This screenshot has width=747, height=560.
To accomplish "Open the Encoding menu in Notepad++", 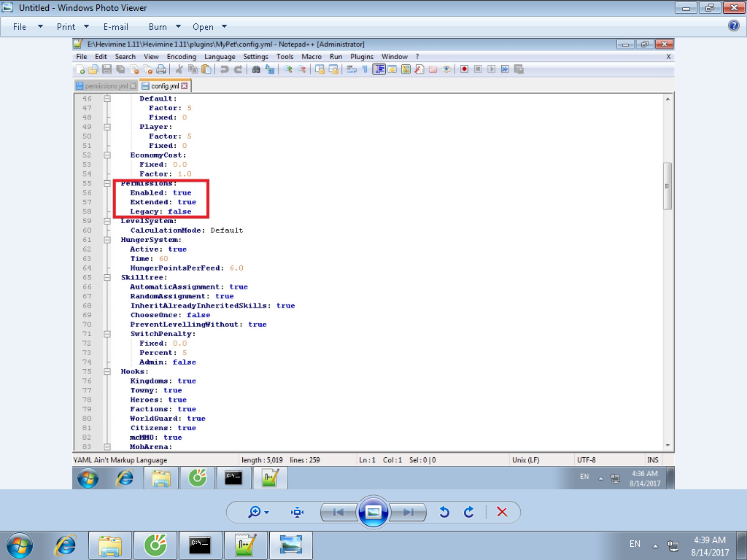I will pyautogui.click(x=182, y=57).
